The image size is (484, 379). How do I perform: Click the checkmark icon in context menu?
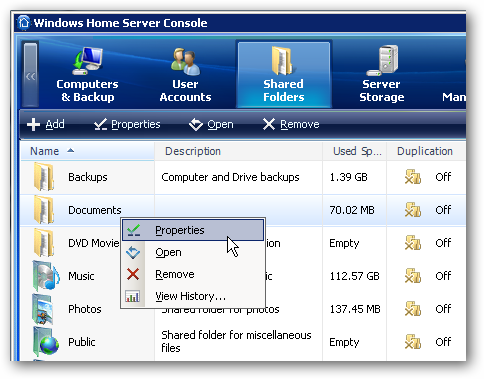point(133,230)
